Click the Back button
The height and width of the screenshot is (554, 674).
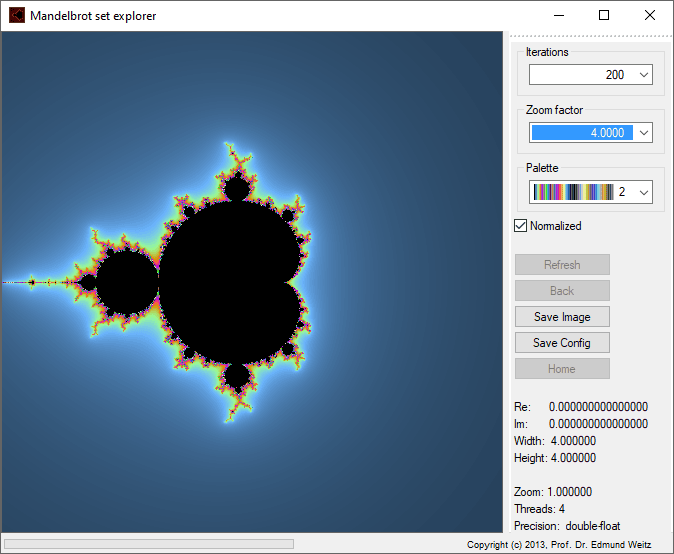pyautogui.click(x=562, y=291)
